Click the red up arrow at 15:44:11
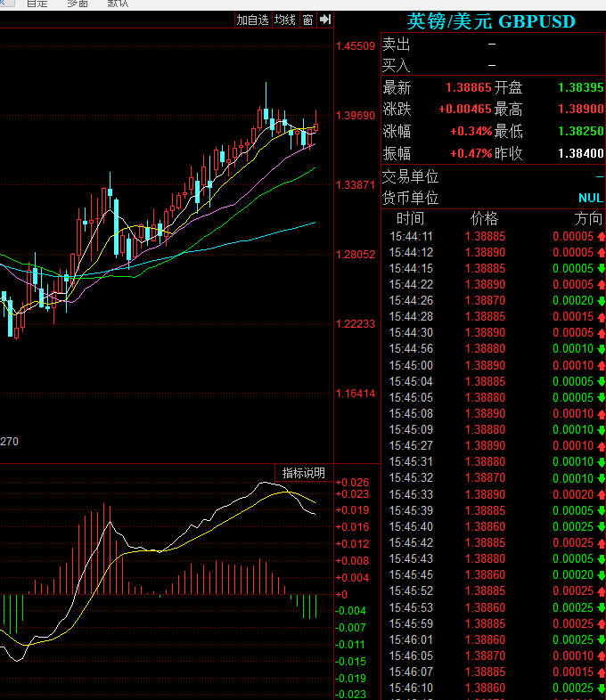This screenshot has height=700, width=606. 601,237
